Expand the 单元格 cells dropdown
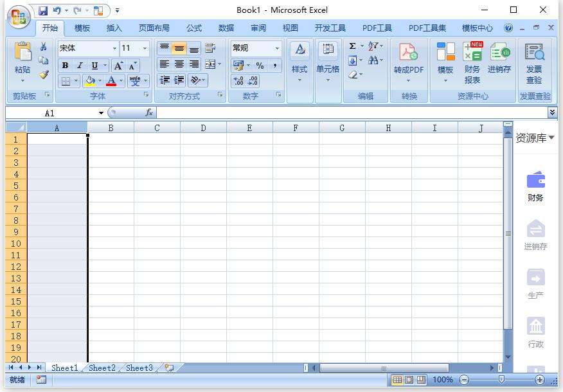Image resolution: width=563 pixels, height=392 pixels. click(x=328, y=80)
